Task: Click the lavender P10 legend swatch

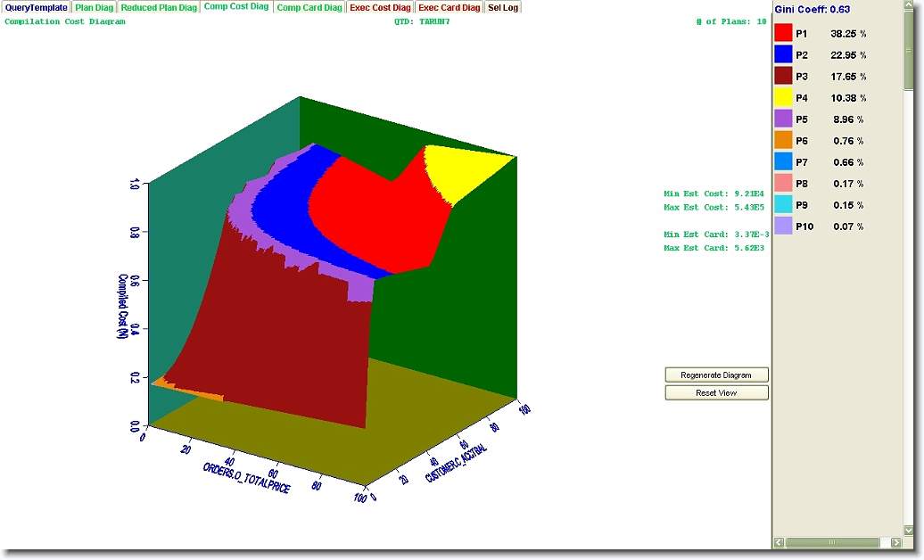Action: [783, 226]
